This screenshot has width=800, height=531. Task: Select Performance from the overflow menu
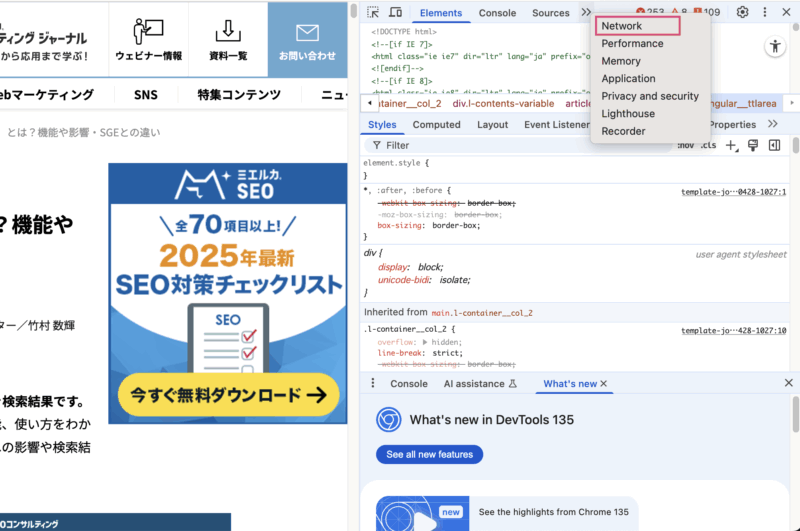(x=632, y=43)
